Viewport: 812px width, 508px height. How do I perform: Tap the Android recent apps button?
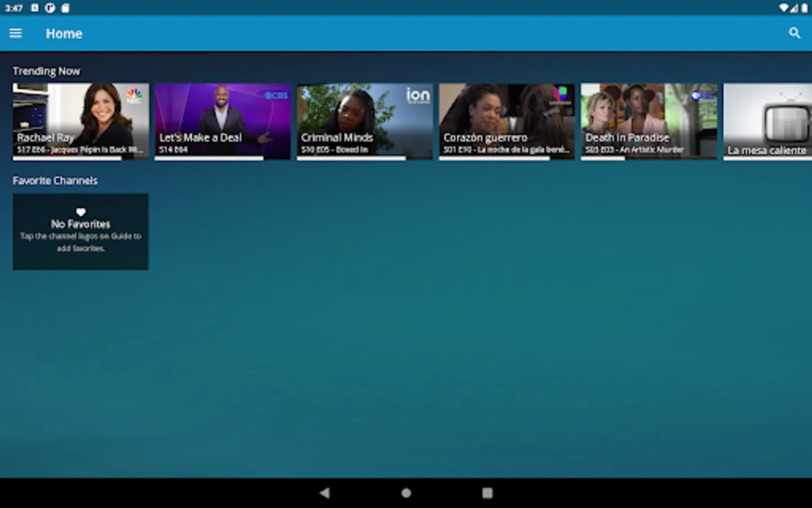click(x=488, y=493)
